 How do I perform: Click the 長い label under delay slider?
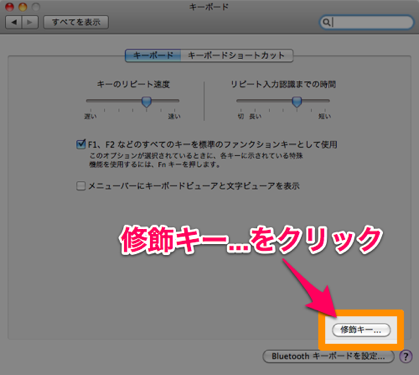pyautogui.click(x=255, y=116)
